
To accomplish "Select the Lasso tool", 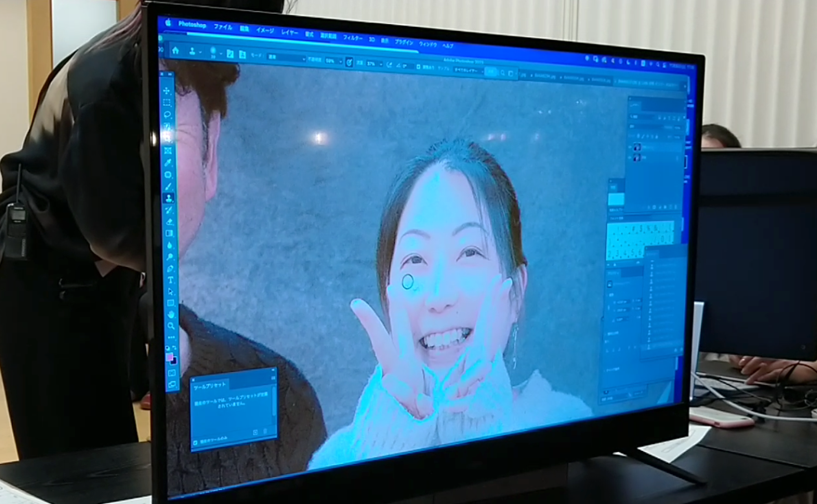I will pyautogui.click(x=167, y=114).
